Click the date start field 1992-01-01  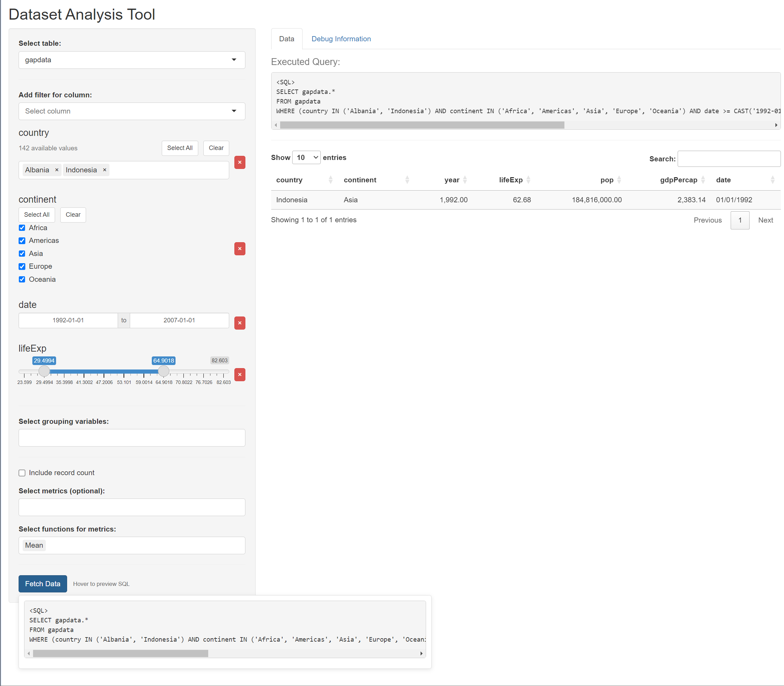pos(68,320)
